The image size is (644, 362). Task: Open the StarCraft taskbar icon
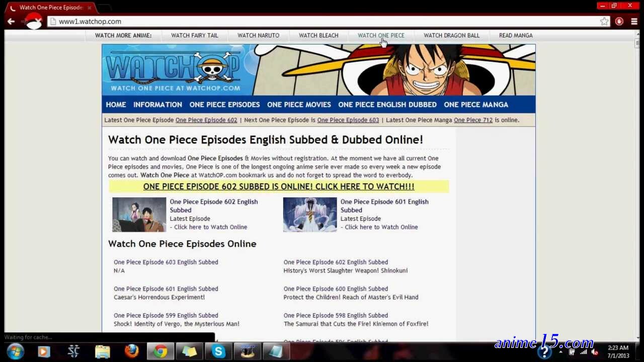pos(73,351)
